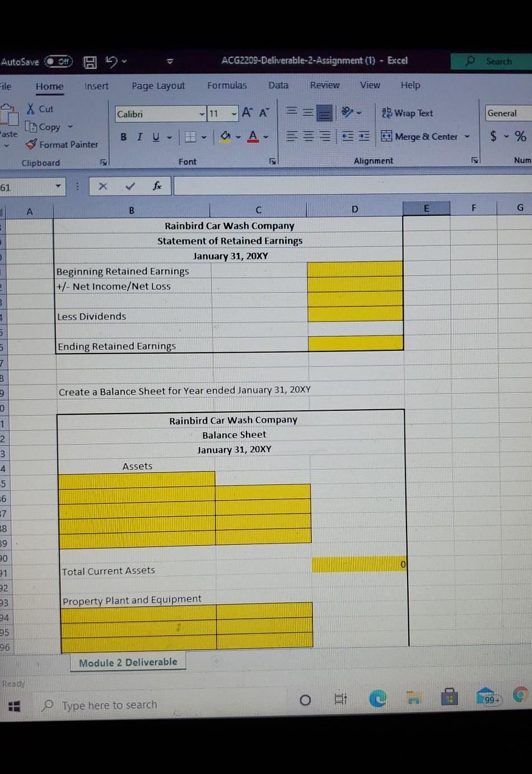Open the Font Size dropdown

(234, 113)
